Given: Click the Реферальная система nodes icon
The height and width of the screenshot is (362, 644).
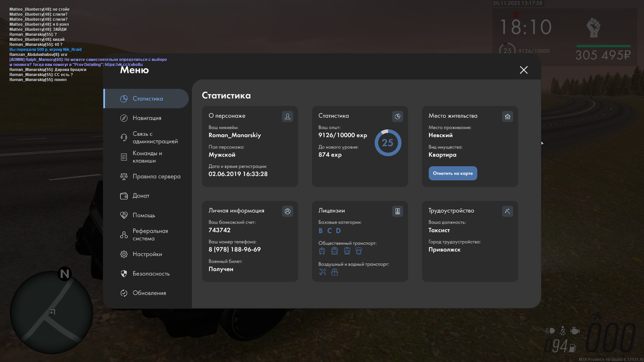Looking at the screenshot, I should [x=124, y=235].
